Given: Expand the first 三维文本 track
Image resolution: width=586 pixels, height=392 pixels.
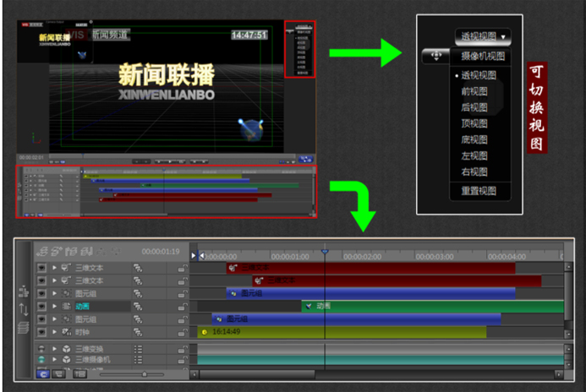Looking at the screenshot, I should (x=55, y=268).
